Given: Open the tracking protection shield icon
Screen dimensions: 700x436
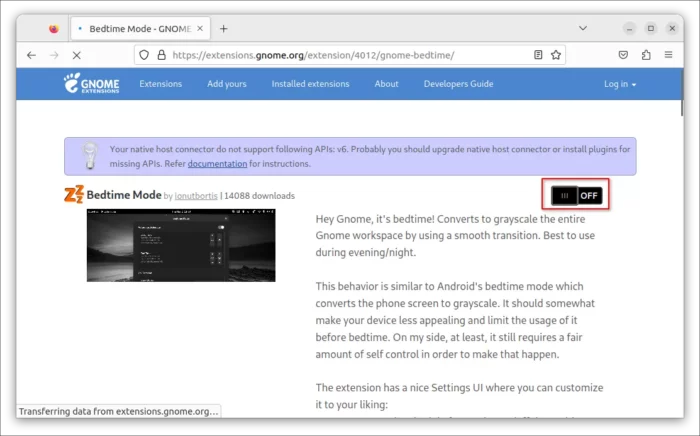Looking at the screenshot, I should tap(144, 55).
